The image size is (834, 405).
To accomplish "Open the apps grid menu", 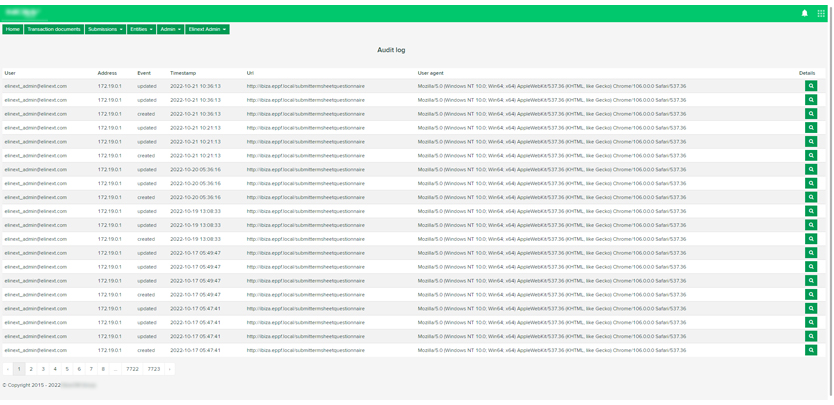I will point(821,13).
